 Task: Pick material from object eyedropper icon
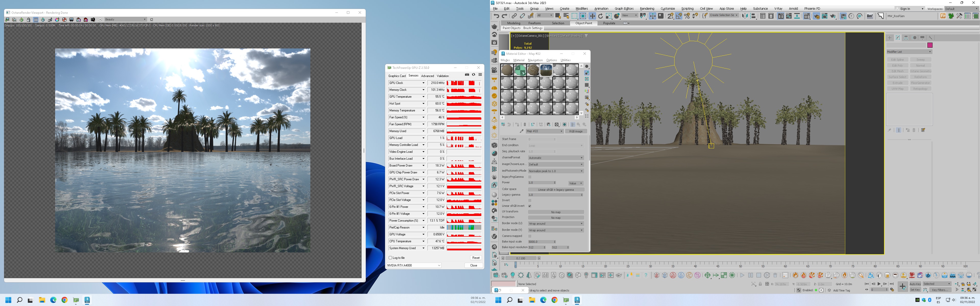(522, 131)
